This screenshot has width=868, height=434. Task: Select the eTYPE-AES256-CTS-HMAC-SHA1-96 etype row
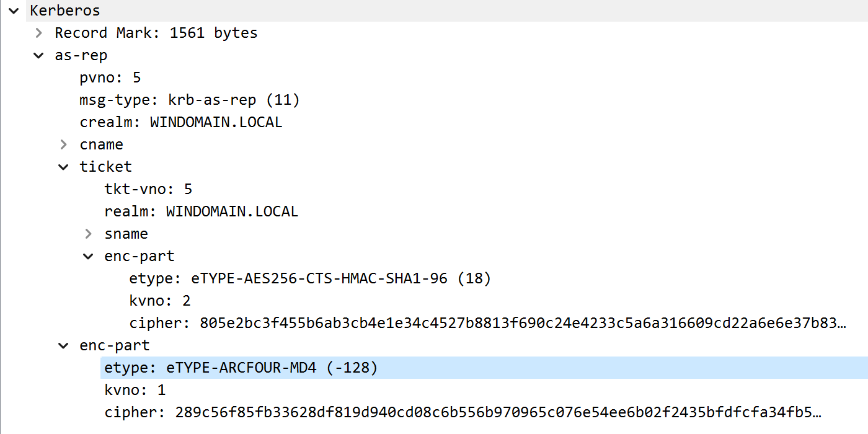click(310, 278)
